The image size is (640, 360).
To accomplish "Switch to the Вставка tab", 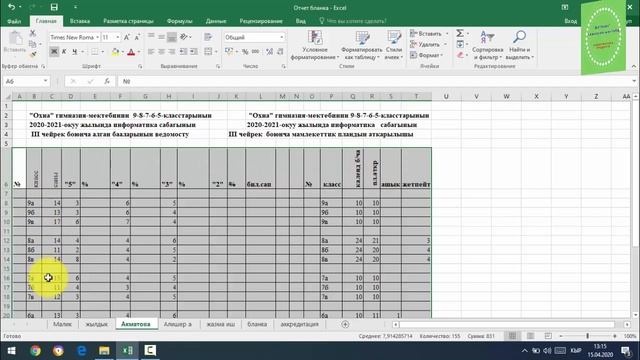I will point(80,21).
